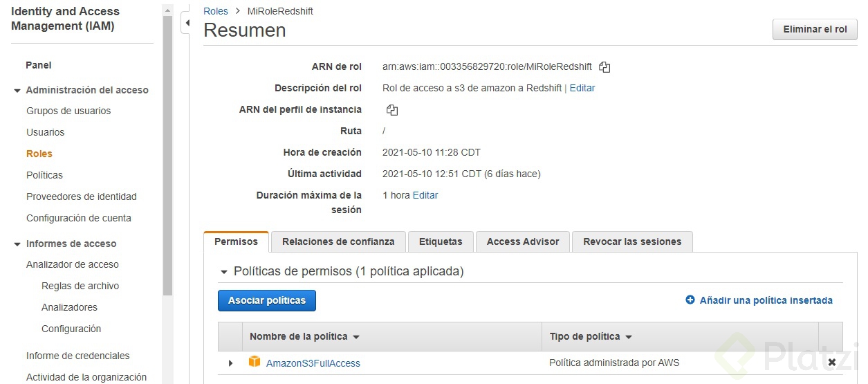Collapse the navigation sidebar arrow
The height and width of the screenshot is (384, 868).
(x=187, y=23)
